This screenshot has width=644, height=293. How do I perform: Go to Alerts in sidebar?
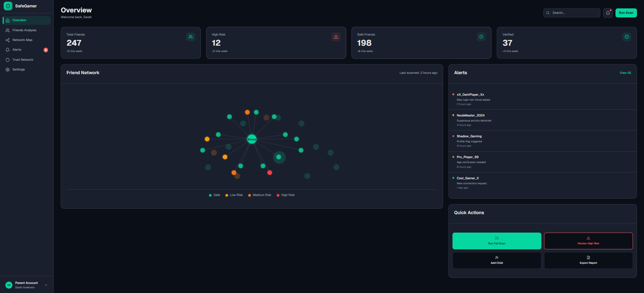[x=17, y=50]
